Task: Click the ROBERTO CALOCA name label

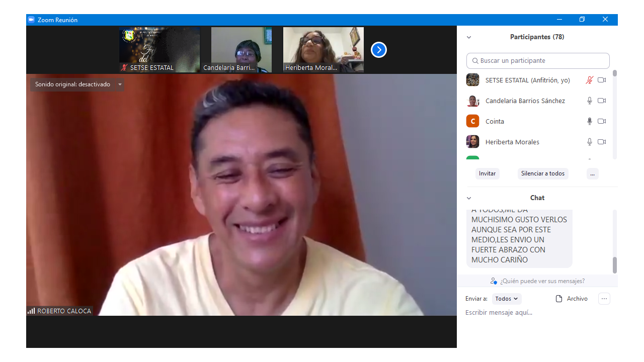Action: (x=64, y=311)
